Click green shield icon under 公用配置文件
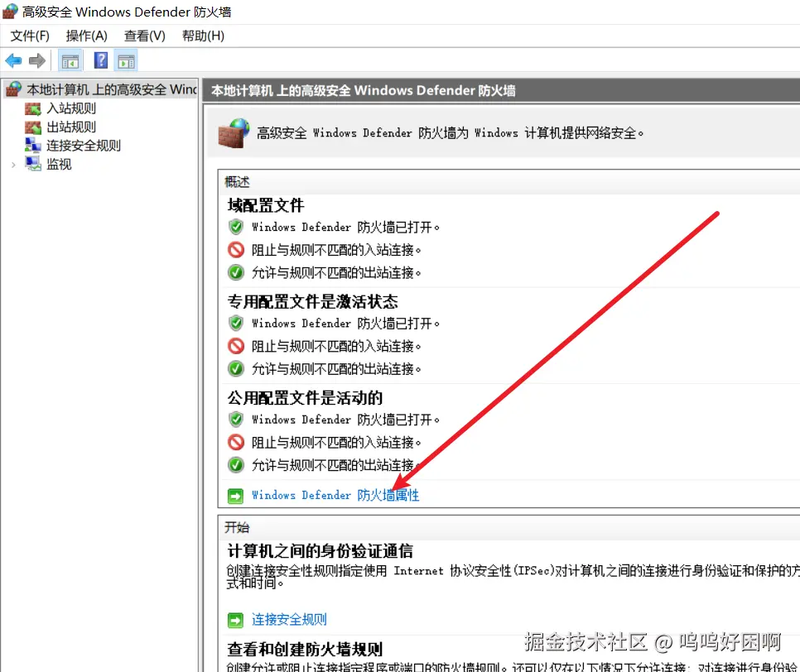800x672 pixels. (236, 419)
